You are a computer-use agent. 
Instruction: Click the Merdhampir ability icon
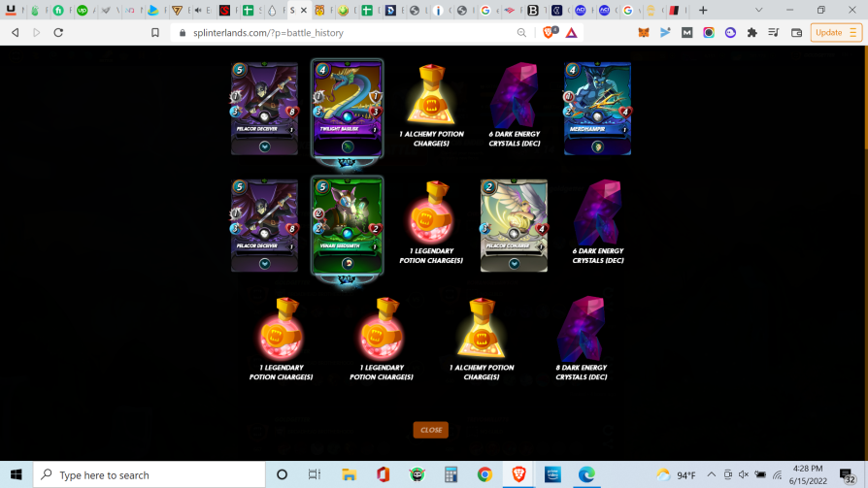tap(597, 146)
